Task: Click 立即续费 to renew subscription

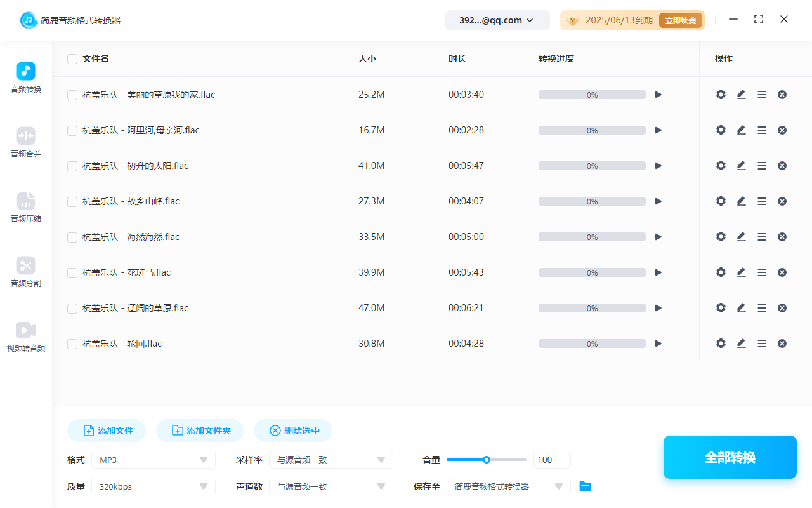Action: point(681,20)
